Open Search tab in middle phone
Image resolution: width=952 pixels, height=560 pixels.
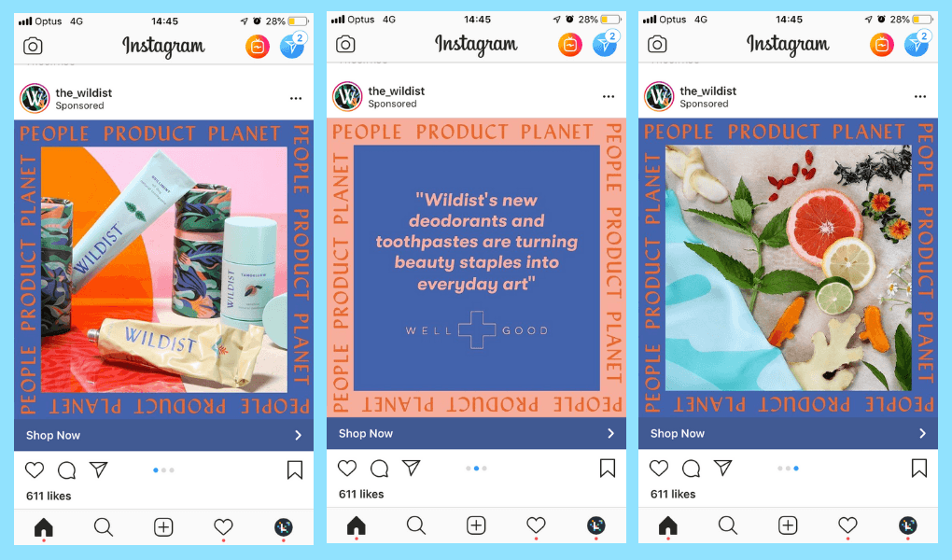pyautogui.click(x=416, y=525)
